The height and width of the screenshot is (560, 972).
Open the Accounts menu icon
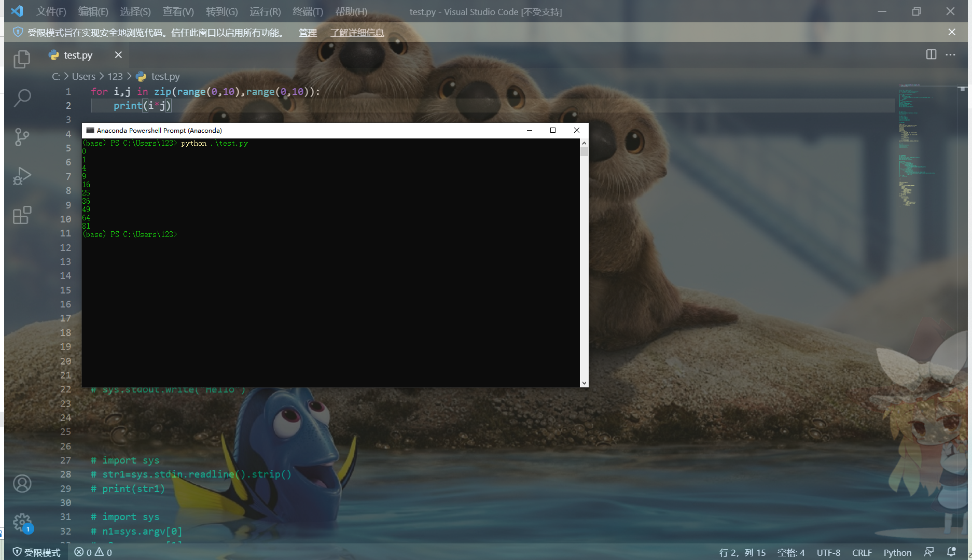coord(22,483)
